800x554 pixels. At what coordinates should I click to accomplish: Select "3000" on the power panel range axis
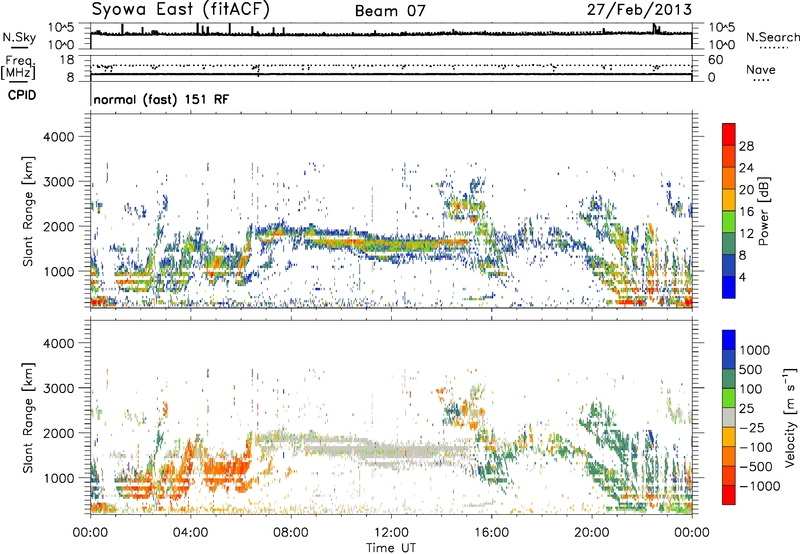tap(58, 182)
